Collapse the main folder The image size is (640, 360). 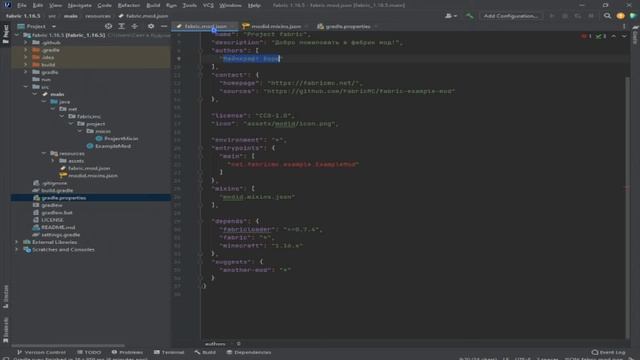[35, 94]
